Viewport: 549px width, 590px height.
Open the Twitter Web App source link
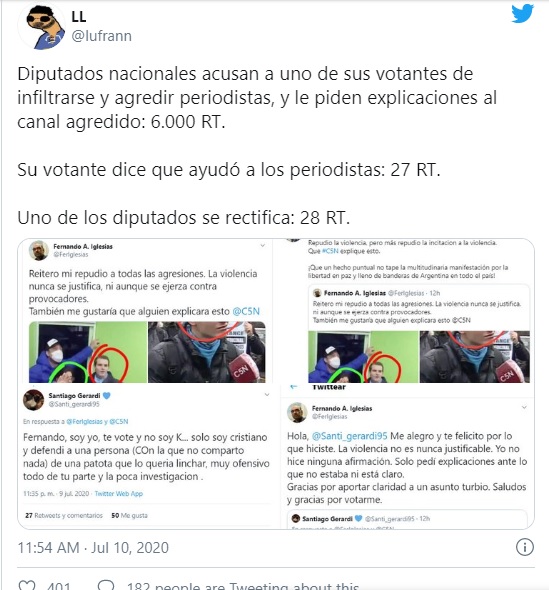[x=119, y=494]
